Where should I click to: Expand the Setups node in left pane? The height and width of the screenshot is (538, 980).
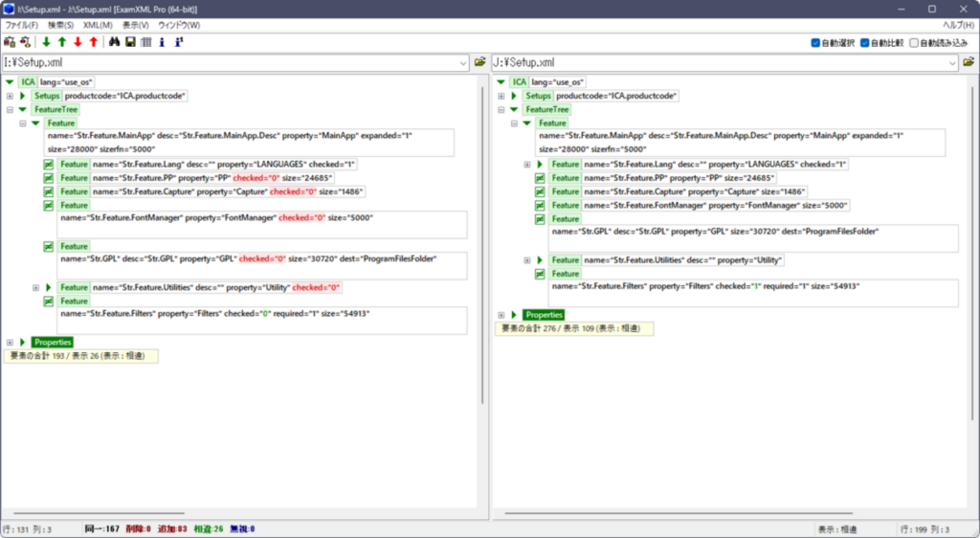point(10,96)
